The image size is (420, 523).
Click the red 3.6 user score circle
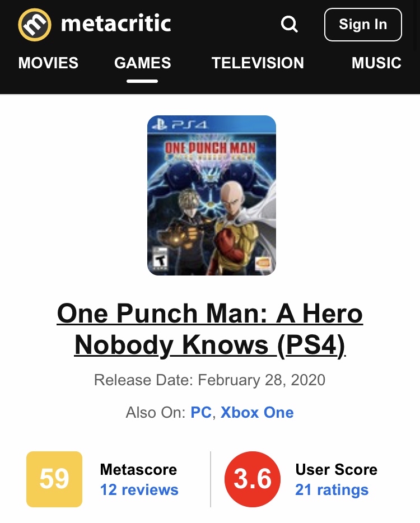(x=253, y=479)
